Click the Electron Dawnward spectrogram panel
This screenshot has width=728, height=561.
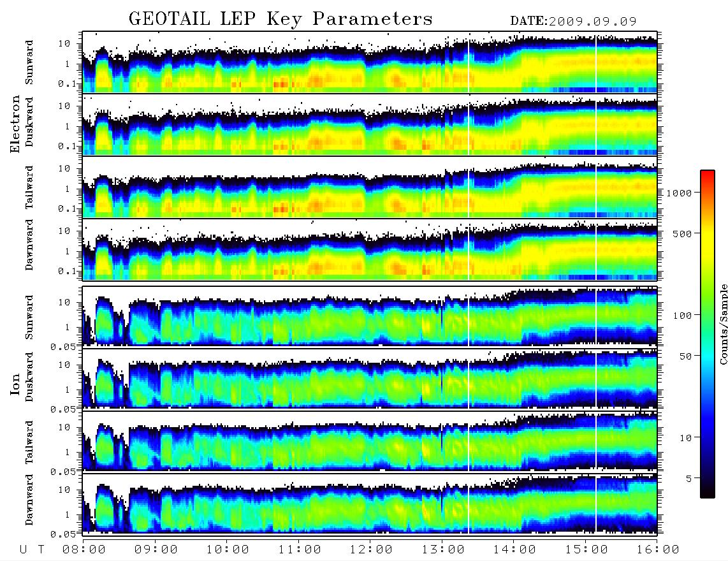370,250
